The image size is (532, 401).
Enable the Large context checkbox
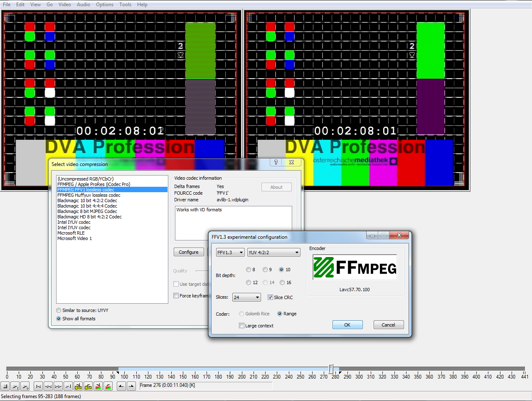point(241,326)
